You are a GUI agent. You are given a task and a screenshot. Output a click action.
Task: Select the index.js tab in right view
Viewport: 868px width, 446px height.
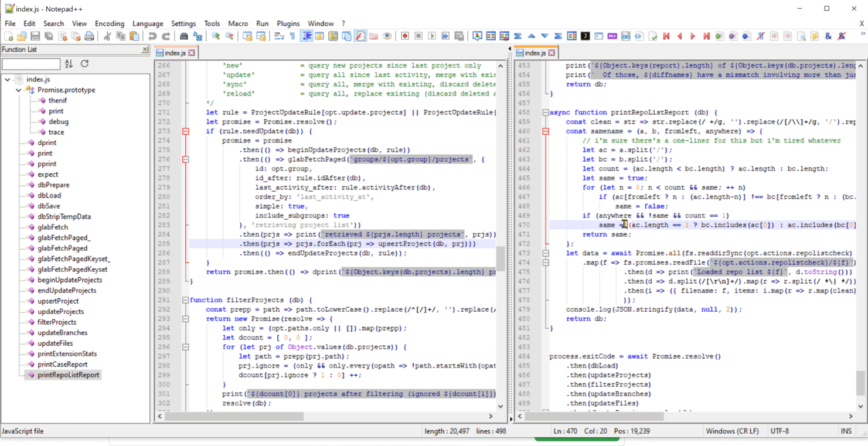(536, 53)
